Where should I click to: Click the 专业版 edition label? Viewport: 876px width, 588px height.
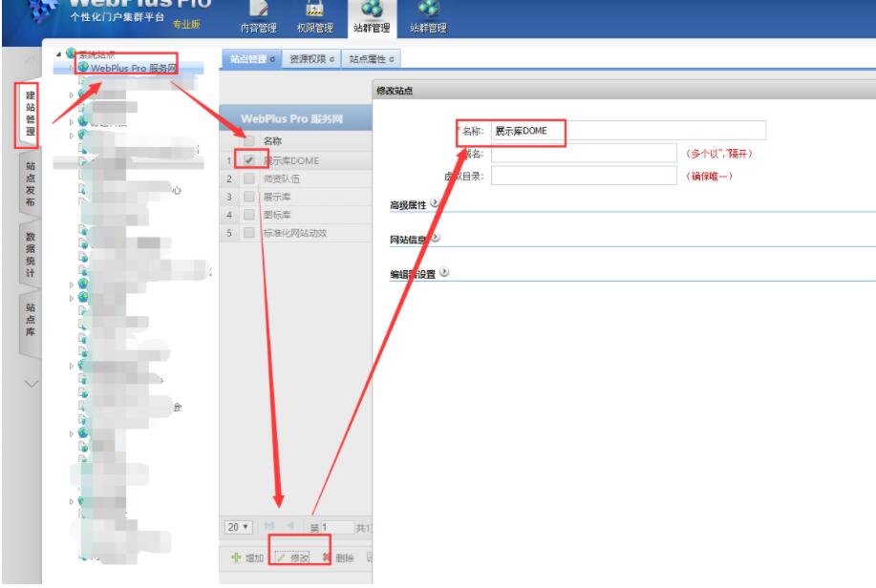[186, 24]
